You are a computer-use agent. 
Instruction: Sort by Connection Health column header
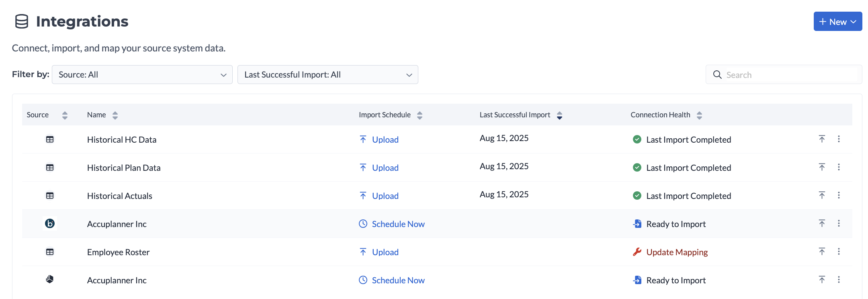click(x=699, y=115)
